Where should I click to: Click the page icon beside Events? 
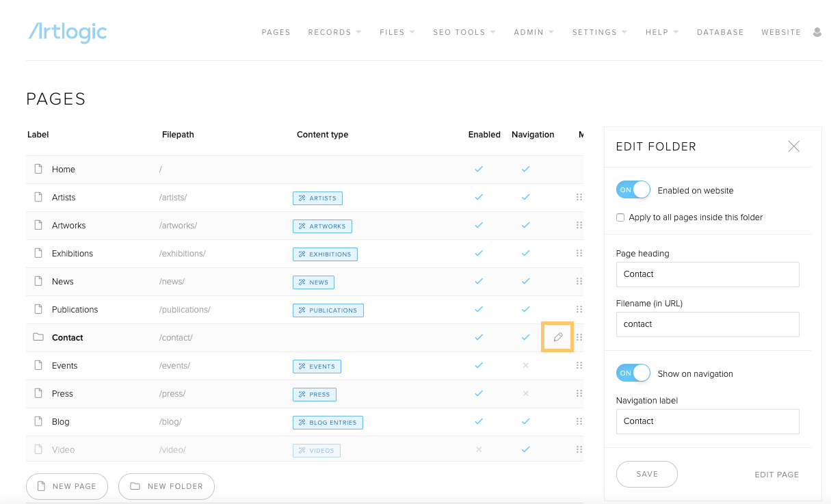click(x=38, y=365)
